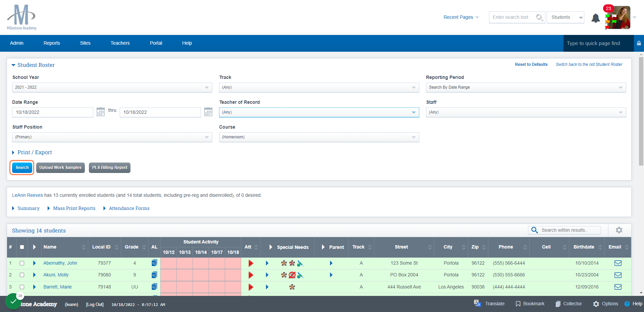Click the page vertical scrollbar
The height and width of the screenshot is (312, 644).
pyautogui.click(x=641, y=111)
